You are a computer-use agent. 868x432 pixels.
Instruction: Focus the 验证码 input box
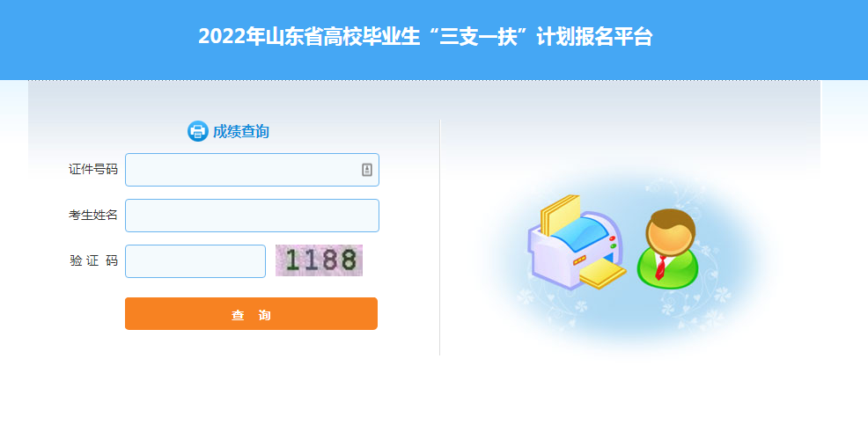tap(195, 261)
